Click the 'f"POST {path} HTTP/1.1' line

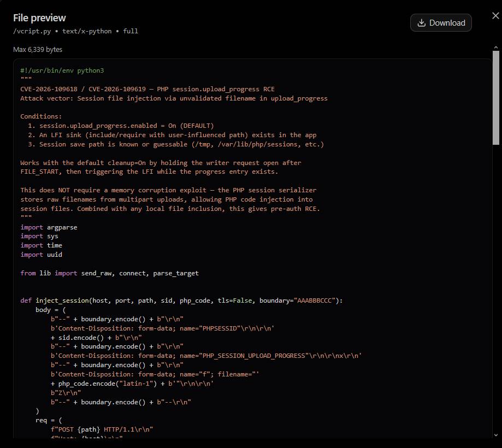pos(102,429)
